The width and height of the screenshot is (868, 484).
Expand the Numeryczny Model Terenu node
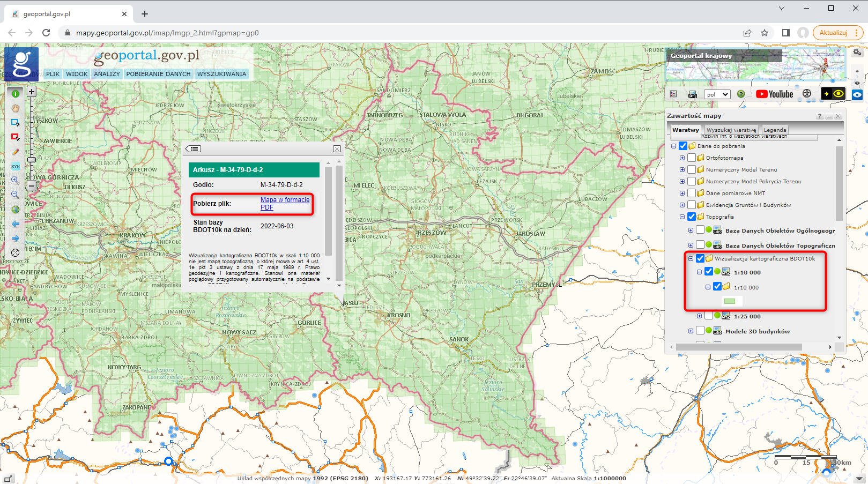coord(682,169)
